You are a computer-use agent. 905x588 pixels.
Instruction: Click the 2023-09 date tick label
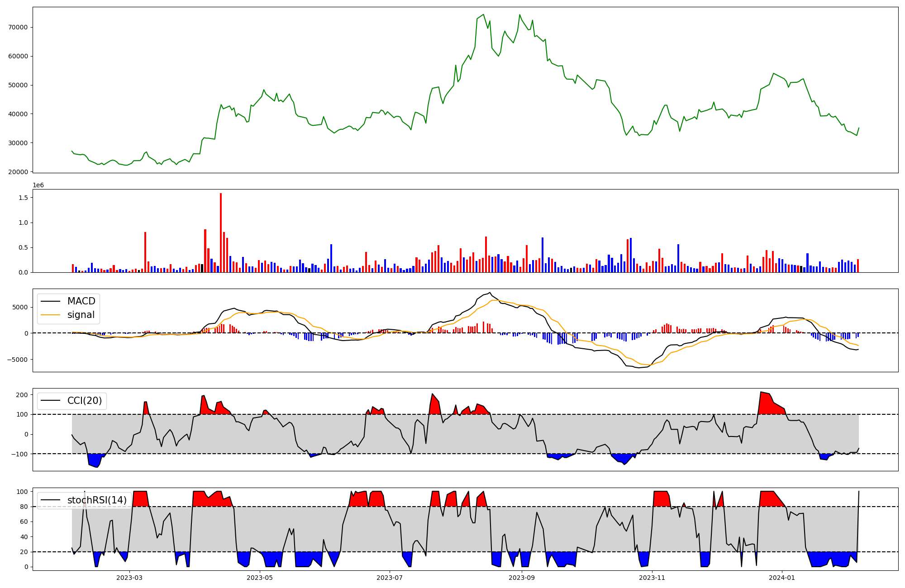pos(522,578)
